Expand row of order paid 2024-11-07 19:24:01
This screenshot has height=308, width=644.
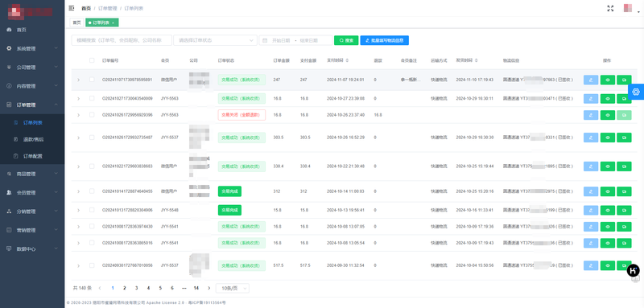pos(78,80)
